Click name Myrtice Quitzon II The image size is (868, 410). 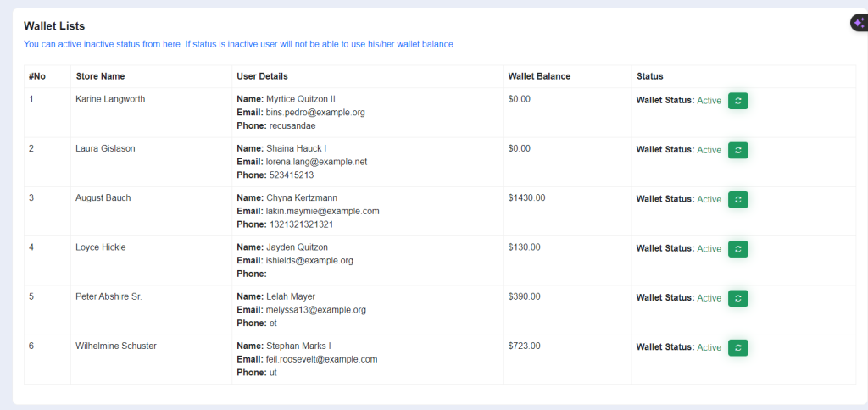click(301, 99)
